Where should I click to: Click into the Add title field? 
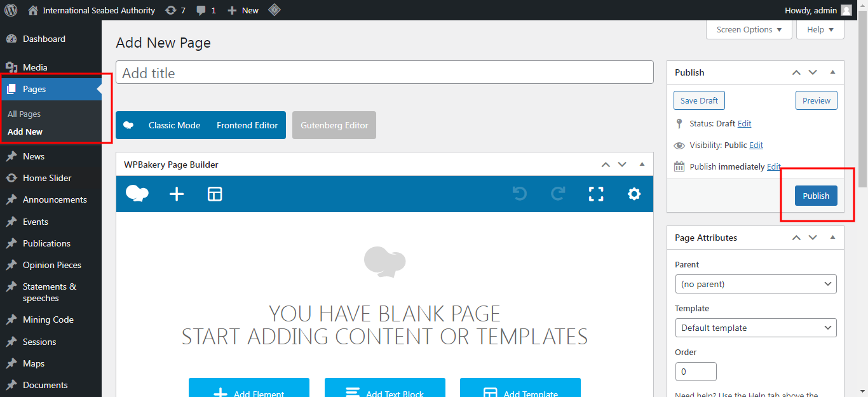(384, 72)
